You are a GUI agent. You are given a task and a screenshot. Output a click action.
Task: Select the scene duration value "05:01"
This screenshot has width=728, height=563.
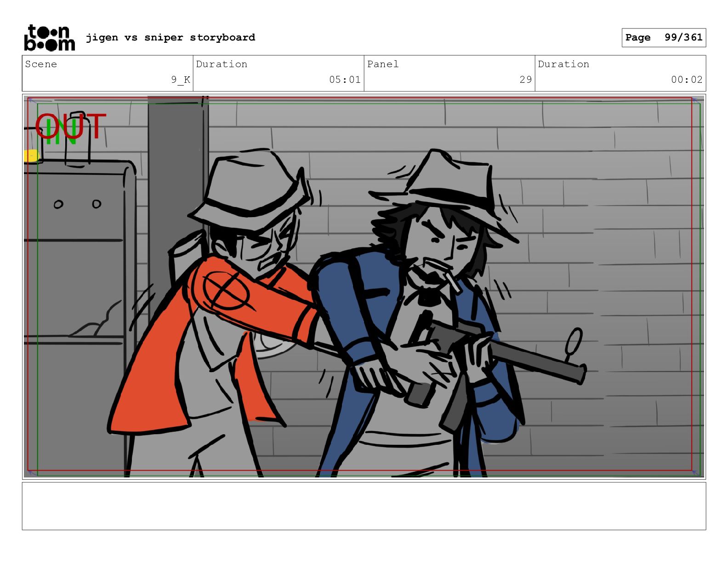tap(345, 80)
